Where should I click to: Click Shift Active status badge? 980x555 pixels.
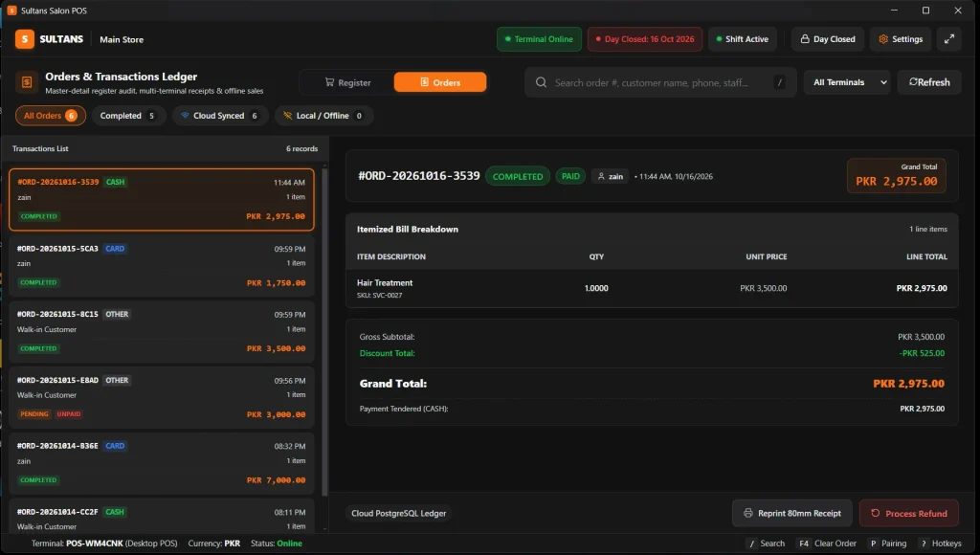tap(743, 38)
